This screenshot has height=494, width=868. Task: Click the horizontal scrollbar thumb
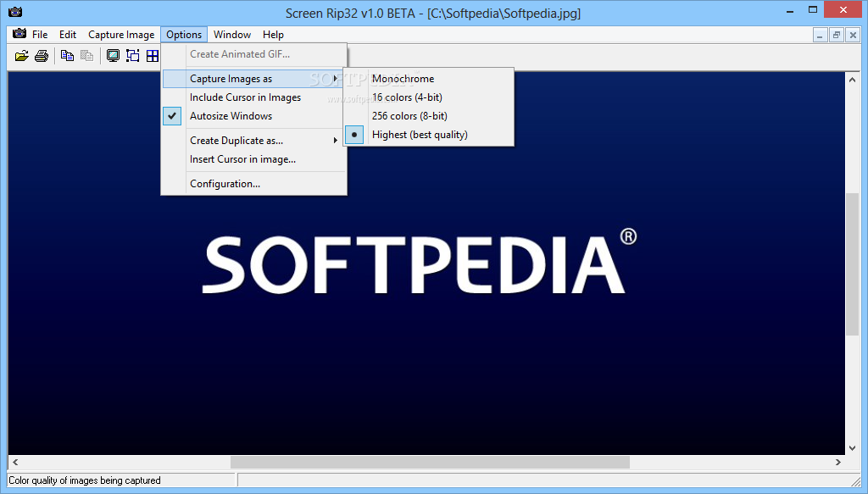click(430, 462)
